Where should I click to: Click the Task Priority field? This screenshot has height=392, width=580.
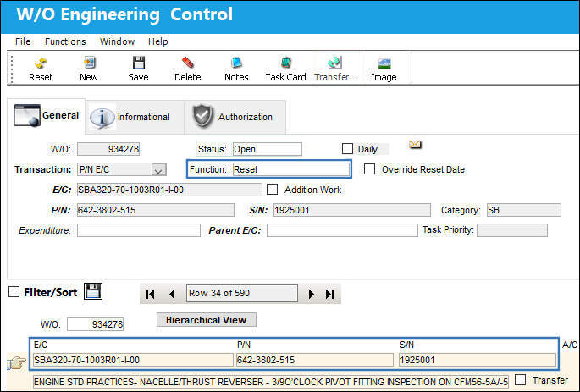pyautogui.click(x=512, y=230)
